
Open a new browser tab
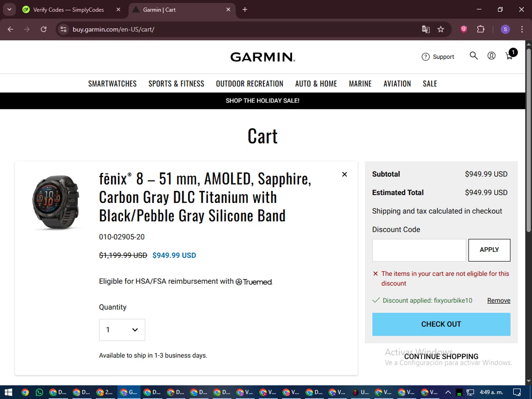pos(245,10)
